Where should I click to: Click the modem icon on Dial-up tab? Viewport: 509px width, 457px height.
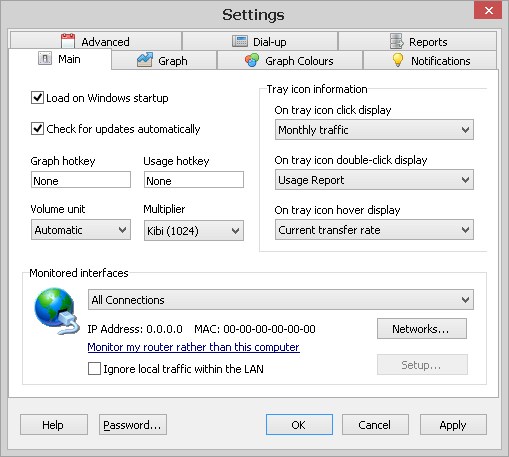(x=240, y=41)
